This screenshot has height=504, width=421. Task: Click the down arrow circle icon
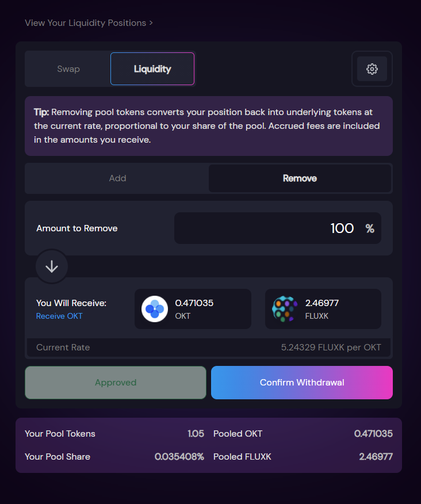coord(52,266)
